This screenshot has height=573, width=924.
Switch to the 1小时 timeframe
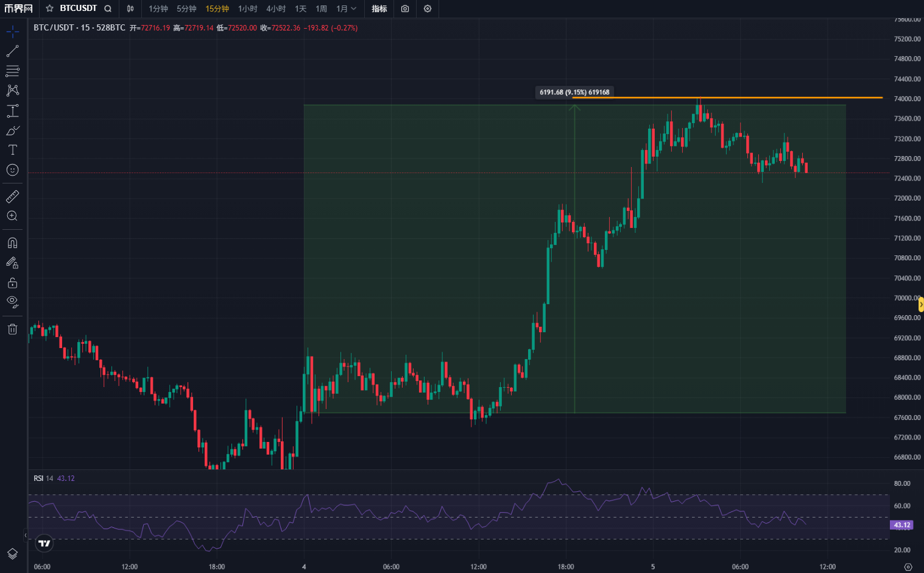[247, 9]
